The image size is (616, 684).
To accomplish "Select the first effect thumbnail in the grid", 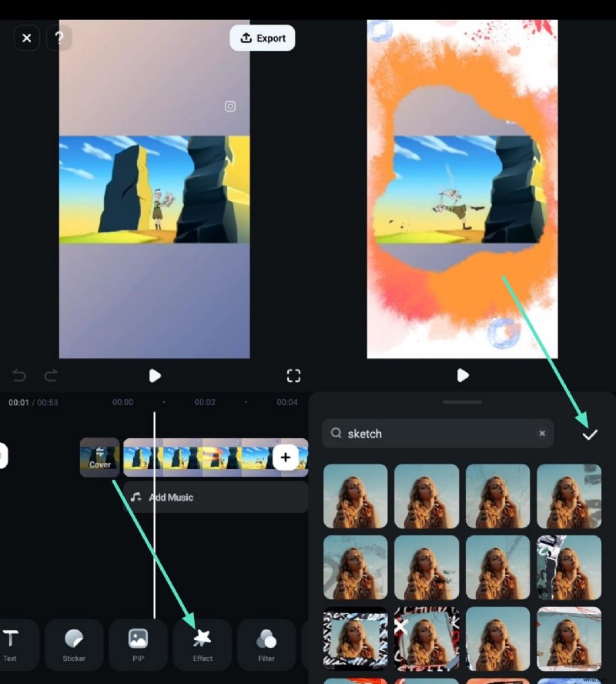I will pos(355,496).
